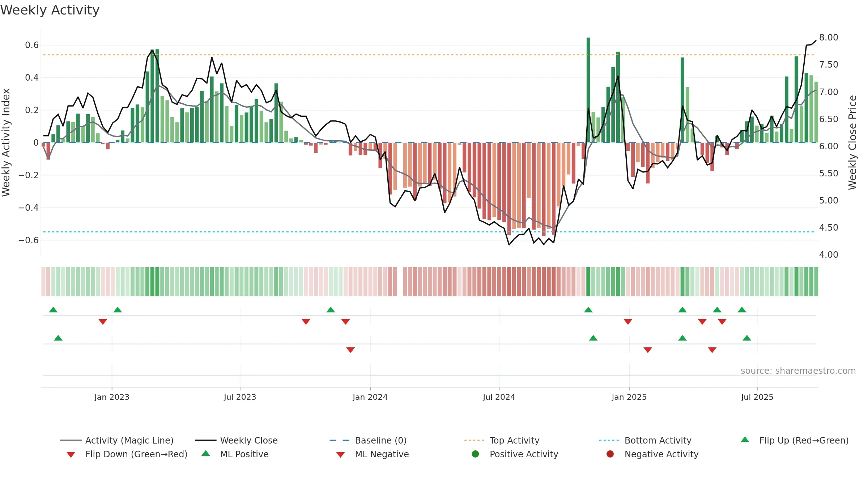Click the 6.50 price axis tick
This screenshot has width=868, height=488.
[x=829, y=119]
